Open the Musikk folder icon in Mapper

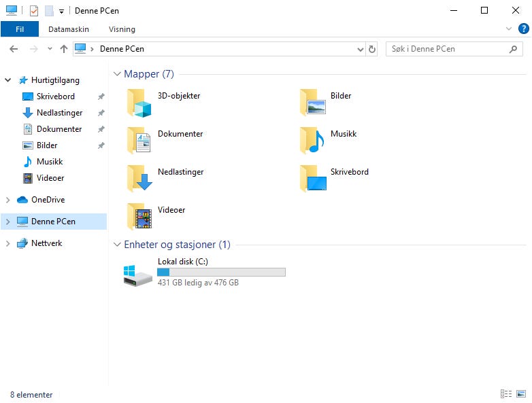[312, 141]
